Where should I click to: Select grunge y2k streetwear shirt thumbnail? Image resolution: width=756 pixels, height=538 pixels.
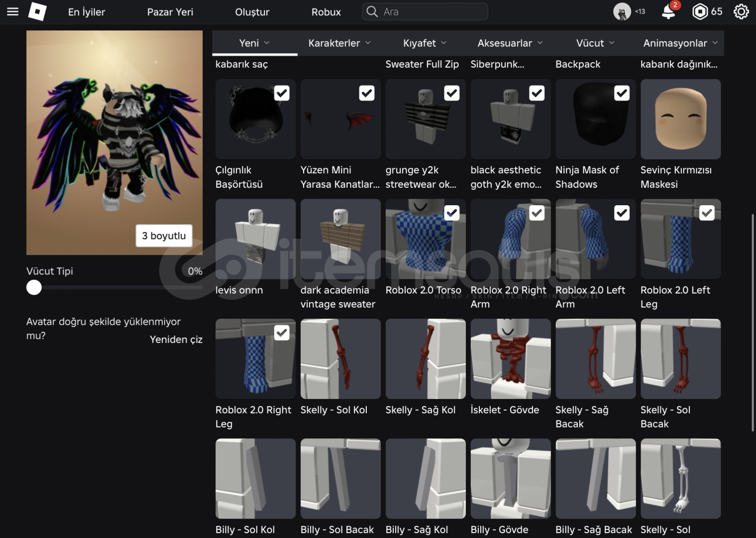coord(426,119)
